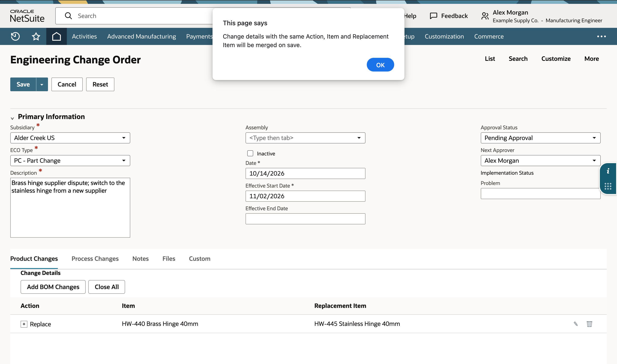This screenshot has width=617, height=364.
Task: Delete the Replace row with trash icon
Action: pyautogui.click(x=589, y=324)
